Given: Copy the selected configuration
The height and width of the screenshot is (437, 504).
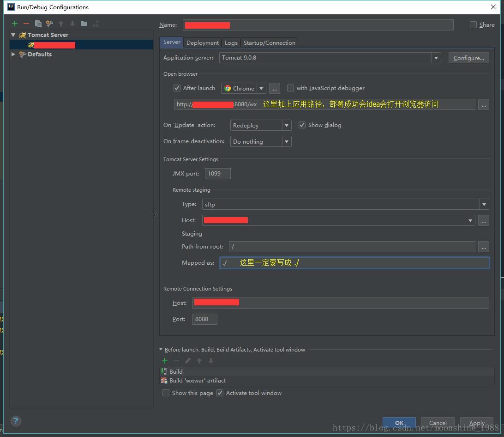Looking at the screenshot, I should click(38, 24).
